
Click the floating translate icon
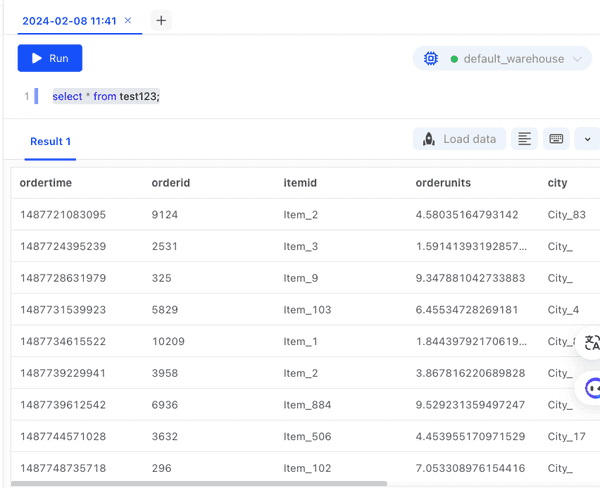591,343
